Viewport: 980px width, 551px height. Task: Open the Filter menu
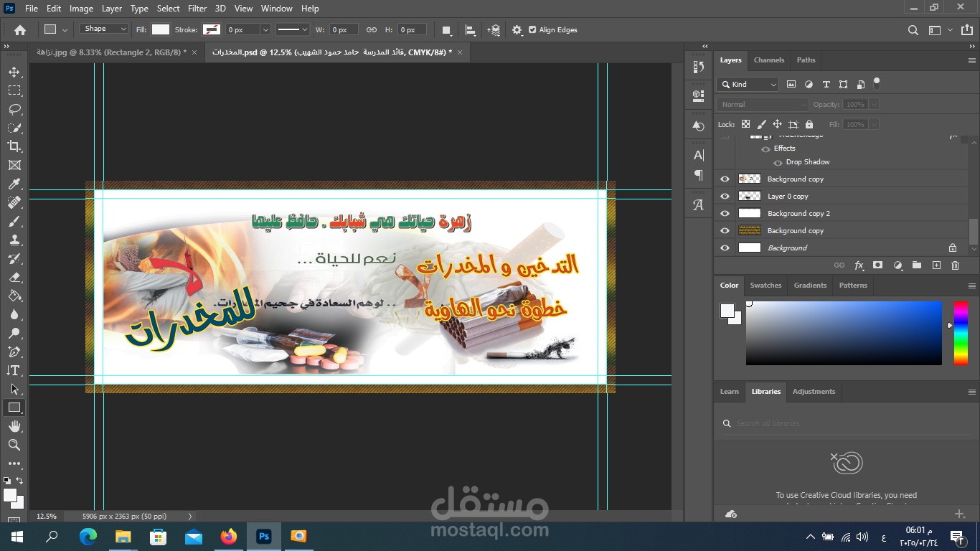(197, 9)
